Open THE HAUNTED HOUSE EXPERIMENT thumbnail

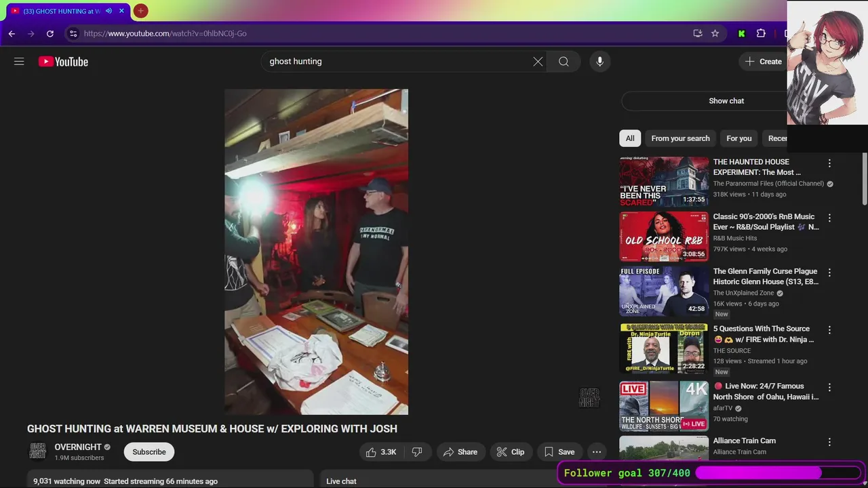coord(664,181)
